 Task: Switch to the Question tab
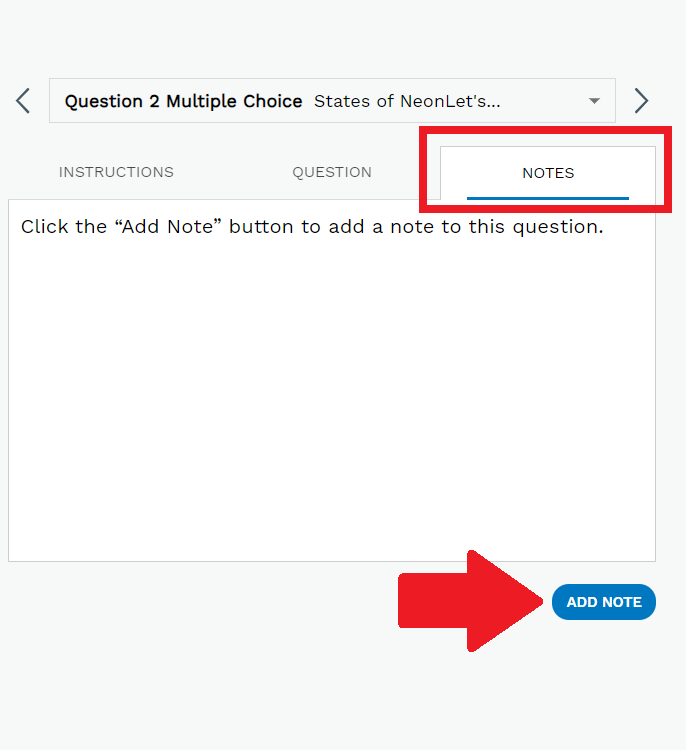(332, 172)
